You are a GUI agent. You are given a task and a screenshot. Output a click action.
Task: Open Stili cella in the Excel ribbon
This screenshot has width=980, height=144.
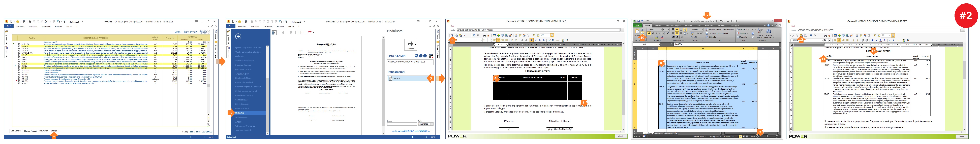[x=712, y=37]
